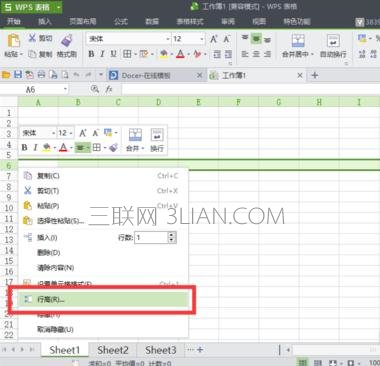380x366 pixels.
Task: Click the ribbon red font color A swatch
Action: click(x=180, y=54)
